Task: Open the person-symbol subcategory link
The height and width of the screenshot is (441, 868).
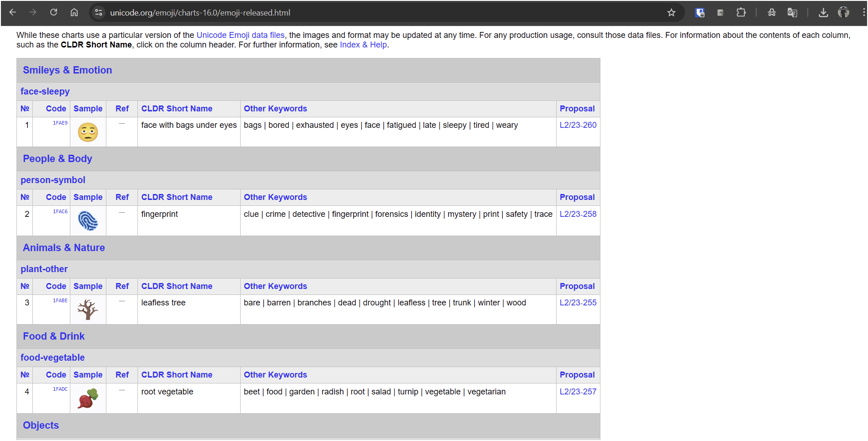Action: (53, 180)
